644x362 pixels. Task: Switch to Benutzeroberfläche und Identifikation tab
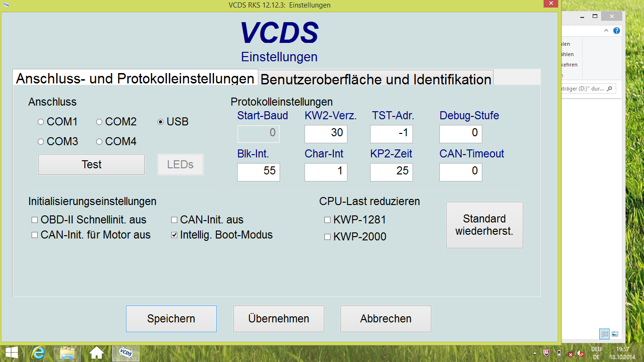pyautogui.click(x=376, y=79)
